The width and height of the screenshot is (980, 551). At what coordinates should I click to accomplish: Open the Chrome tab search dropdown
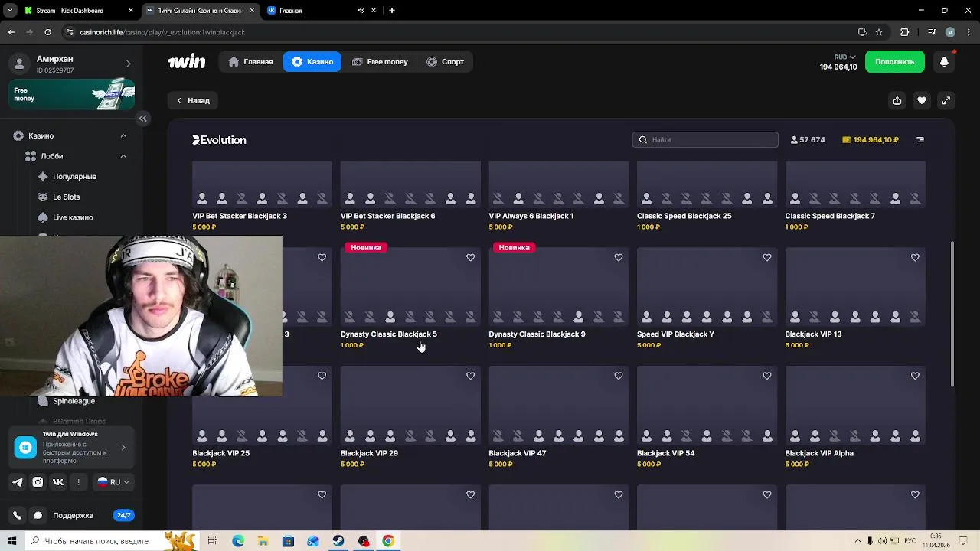(10, 10)
